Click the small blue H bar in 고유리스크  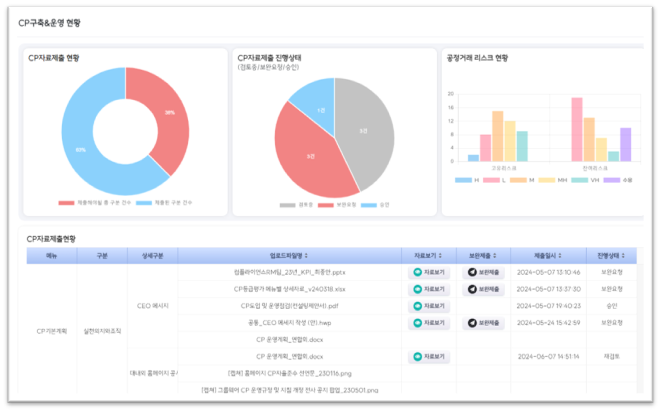[x=473, y=158]
